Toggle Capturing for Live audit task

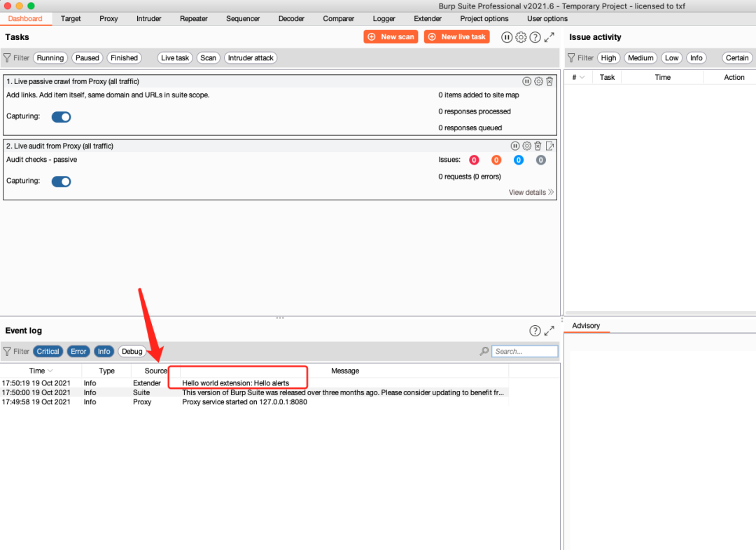[61, 181]
